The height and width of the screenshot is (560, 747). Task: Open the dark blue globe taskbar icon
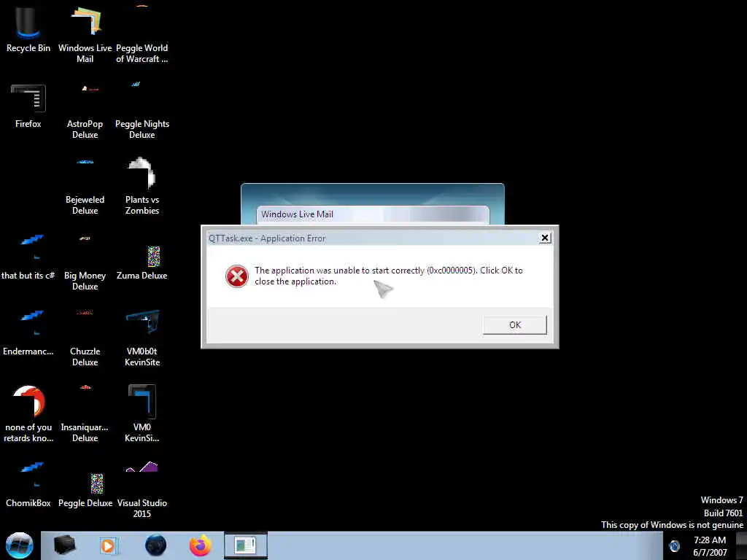pos(155,545)
